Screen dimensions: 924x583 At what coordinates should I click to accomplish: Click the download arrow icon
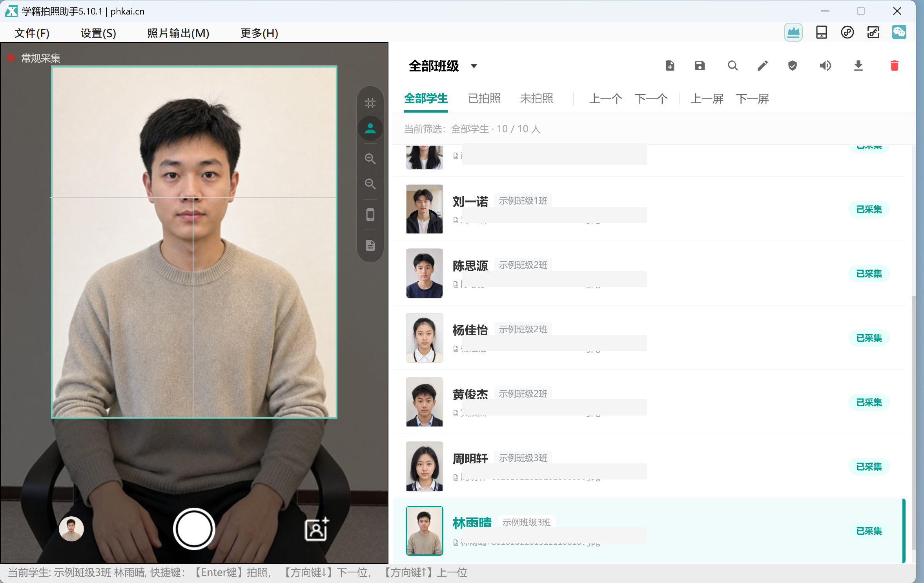[x=858, y=66]
